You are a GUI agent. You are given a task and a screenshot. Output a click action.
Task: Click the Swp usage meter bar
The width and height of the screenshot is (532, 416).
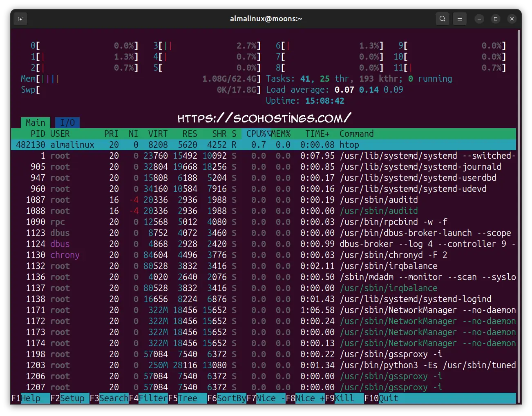pos(141,90)
